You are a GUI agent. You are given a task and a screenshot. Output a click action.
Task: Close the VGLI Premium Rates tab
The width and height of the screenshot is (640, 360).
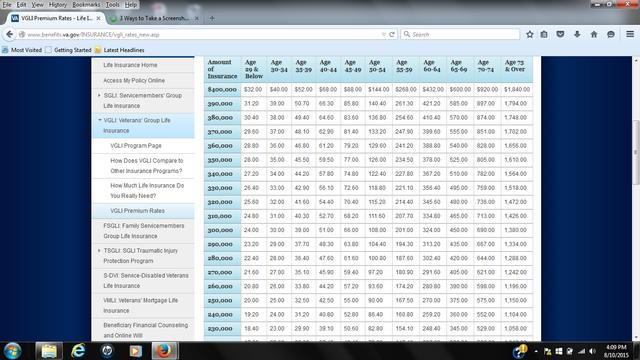[x=98, y=18]
